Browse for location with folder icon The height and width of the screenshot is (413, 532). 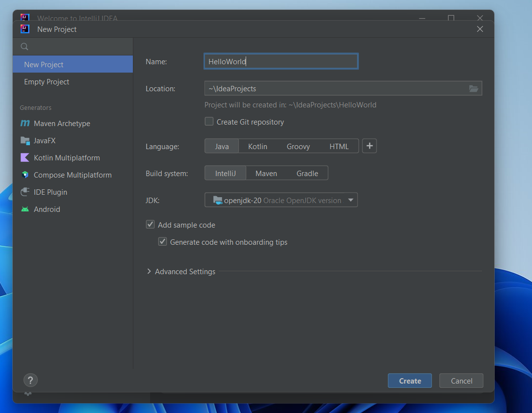point(473,89)
